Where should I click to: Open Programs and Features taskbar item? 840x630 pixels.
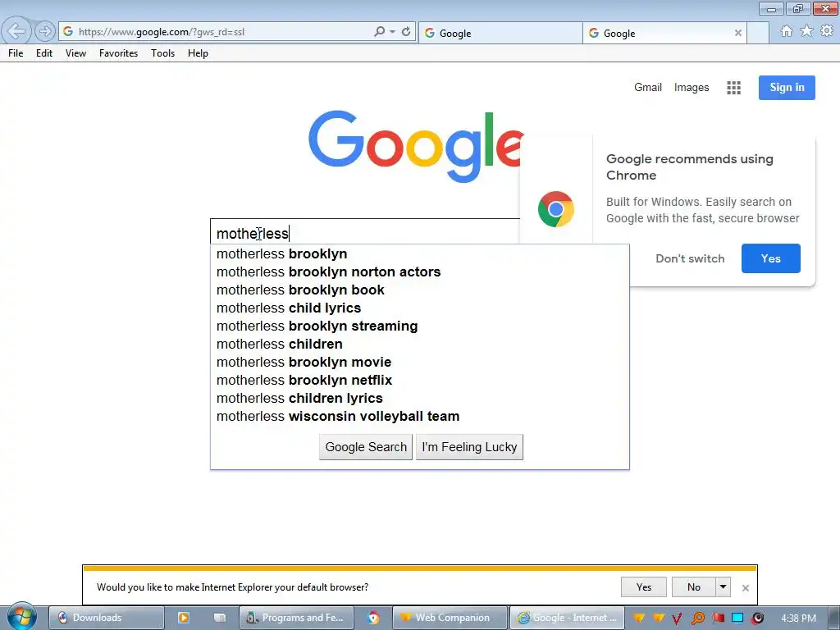[296, 618]
